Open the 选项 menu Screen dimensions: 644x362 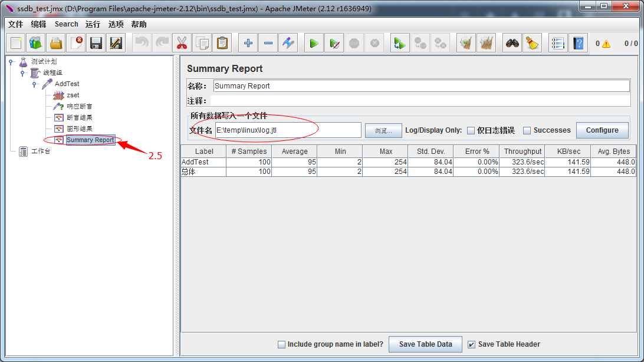click(x=116, y=24)
